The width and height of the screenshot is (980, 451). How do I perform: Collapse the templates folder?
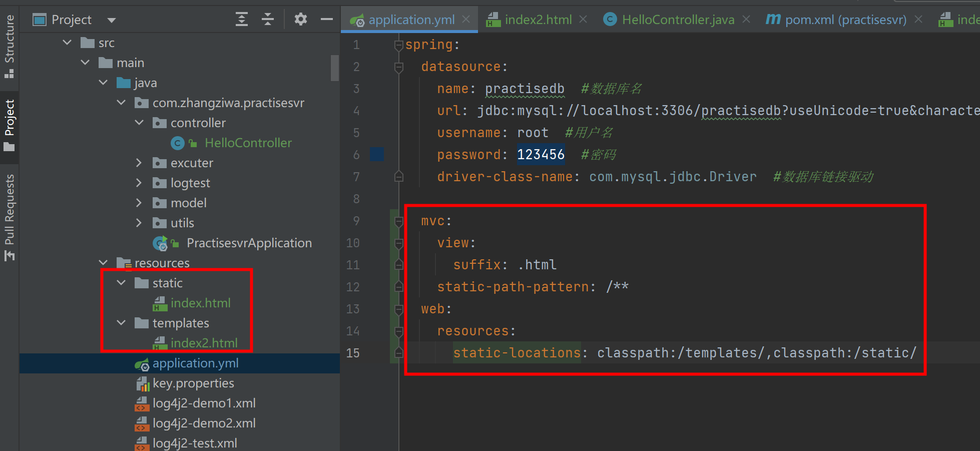click(x=121, y=323)
